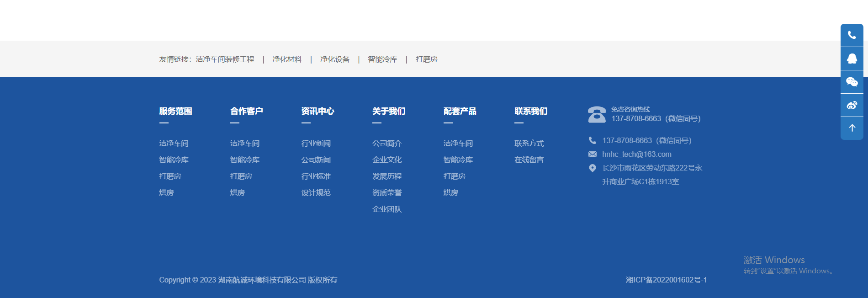This screenshot has height=298, width=868.
Task: Click the email hnhc_tech@163.com
Action: [x=637, y=154]
